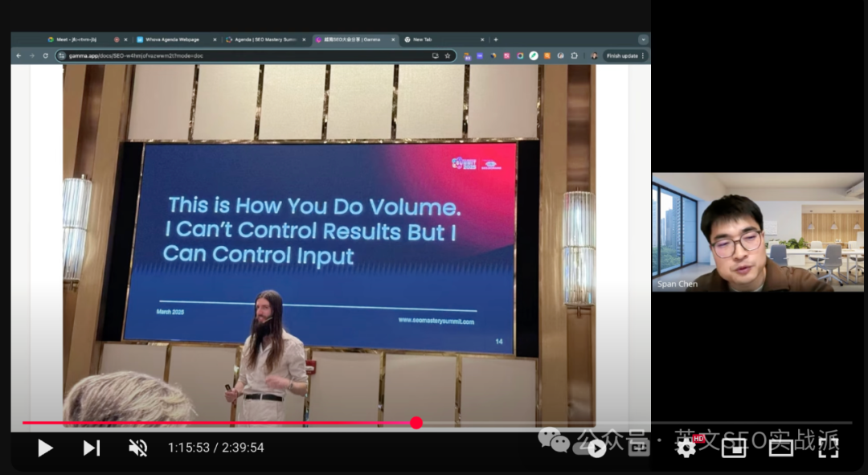View site info beside the gamma.app URL
The height and width of the screenshot is (475, 868).
coord(62,56)
